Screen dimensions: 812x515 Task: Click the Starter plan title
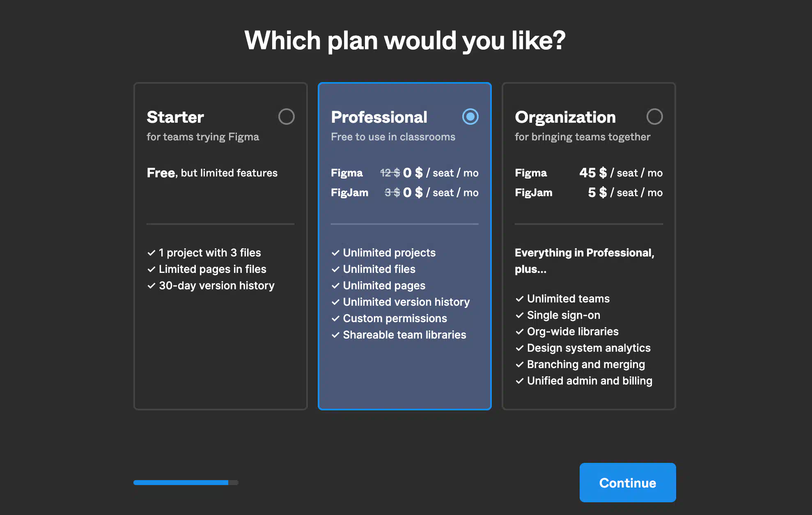coord(175,117)
